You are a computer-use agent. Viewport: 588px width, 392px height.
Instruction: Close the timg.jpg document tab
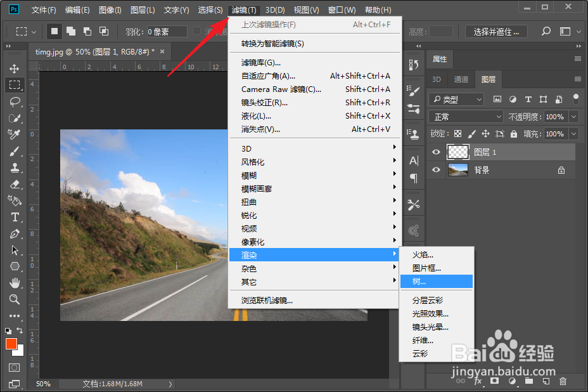click(x=162, y=51)
